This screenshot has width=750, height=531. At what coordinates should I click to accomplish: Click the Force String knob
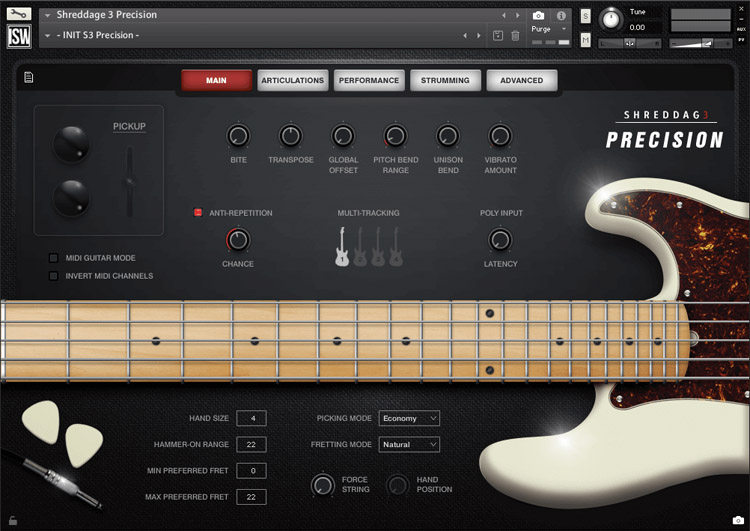[323, 485]
